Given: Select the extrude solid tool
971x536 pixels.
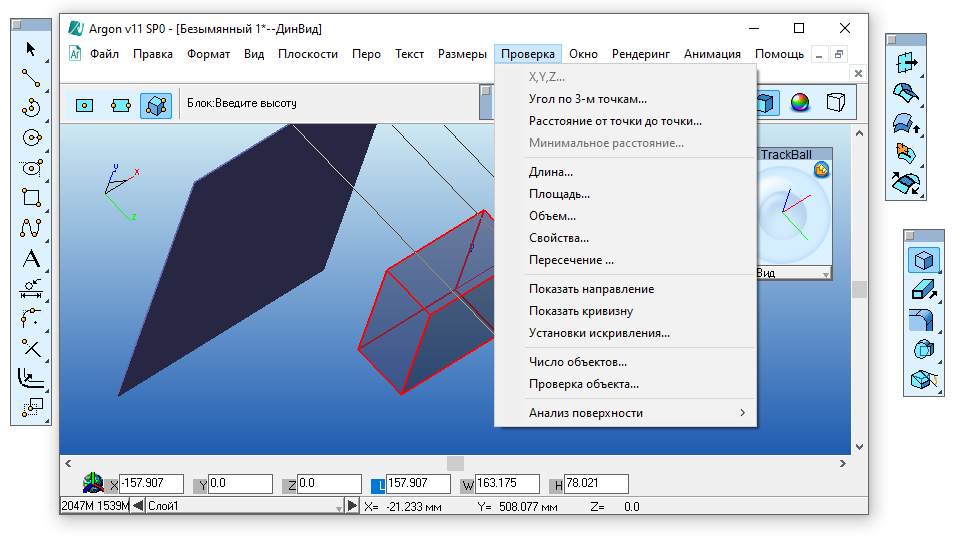Looking at the screenshot, I should (x=924, y=290).
